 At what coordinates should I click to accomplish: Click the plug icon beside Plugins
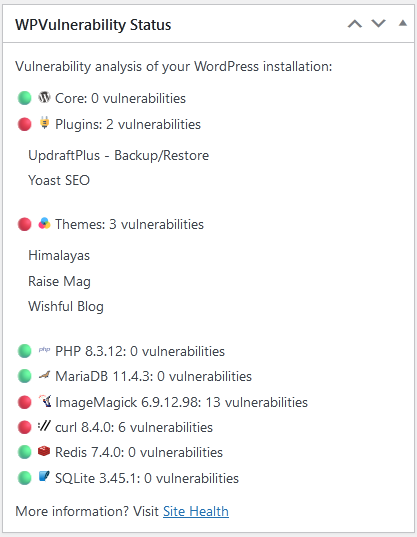point(44,123)
